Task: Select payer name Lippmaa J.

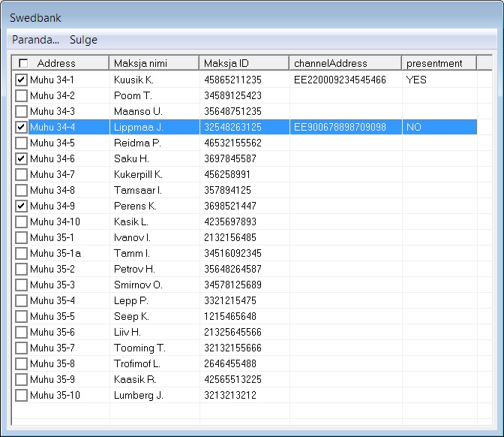Action: pos(139,127)
